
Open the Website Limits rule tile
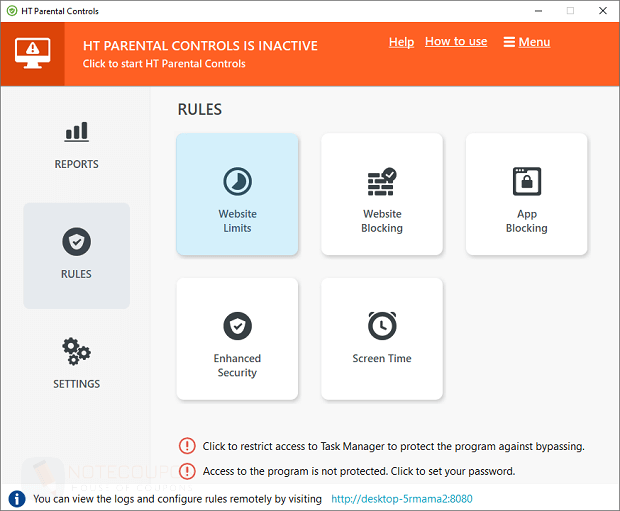click(237, 195)
